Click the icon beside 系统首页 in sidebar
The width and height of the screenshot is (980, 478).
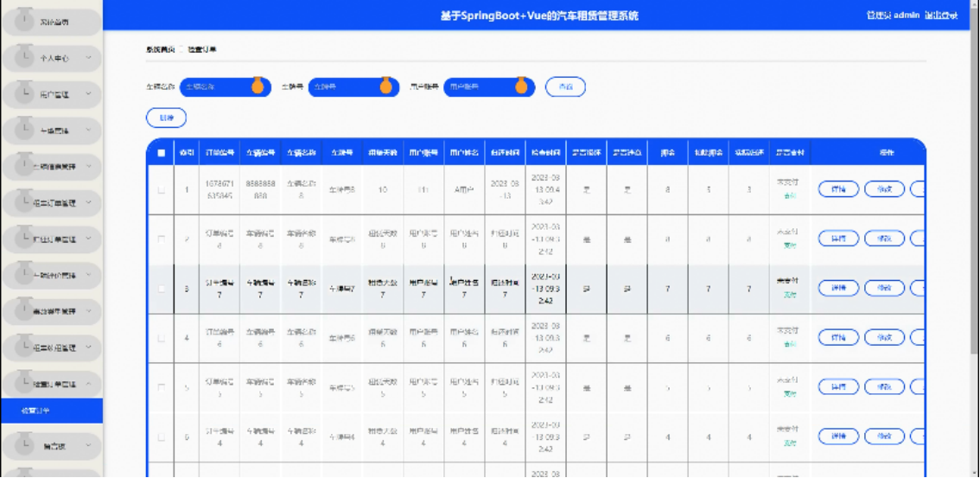pyautogui.click(x=24, y=19)
